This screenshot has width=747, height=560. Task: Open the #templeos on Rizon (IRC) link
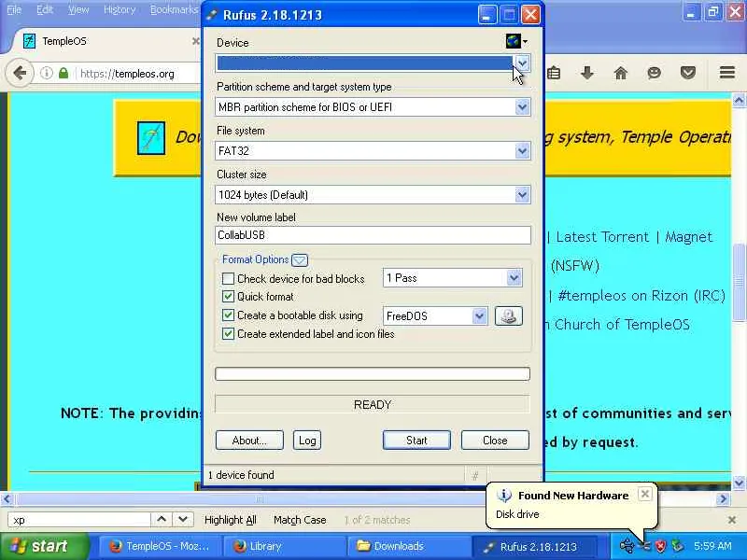click(x=641, y=296)
